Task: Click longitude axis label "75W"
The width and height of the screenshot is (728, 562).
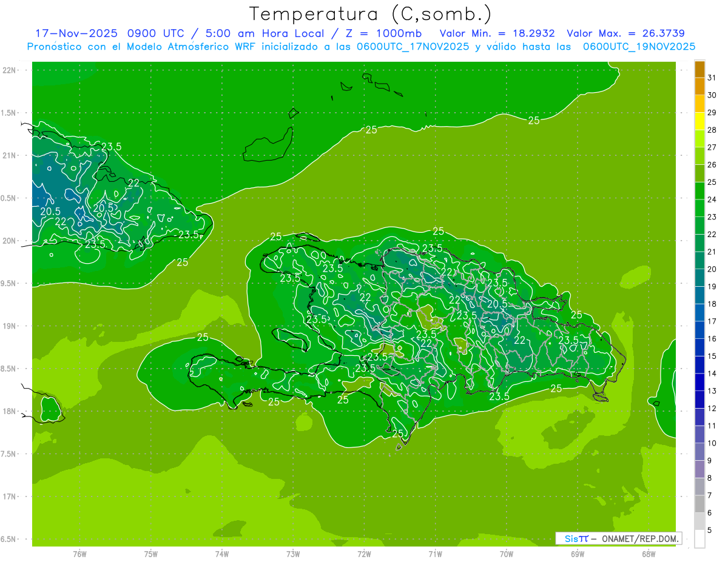Action: tap(151, 554)
